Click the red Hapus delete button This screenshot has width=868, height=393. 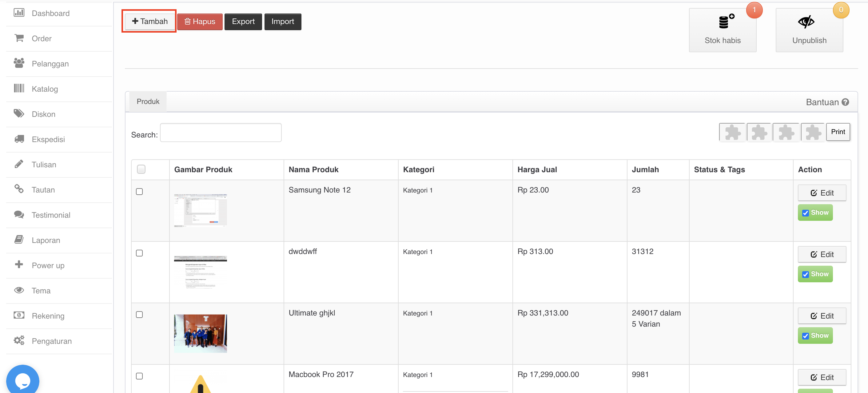(200, 22)
